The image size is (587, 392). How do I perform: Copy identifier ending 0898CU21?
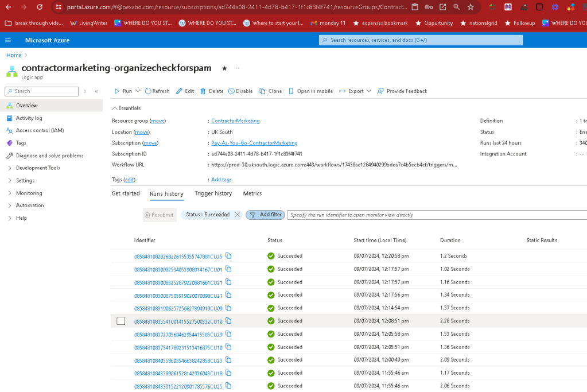coord(228,295)
